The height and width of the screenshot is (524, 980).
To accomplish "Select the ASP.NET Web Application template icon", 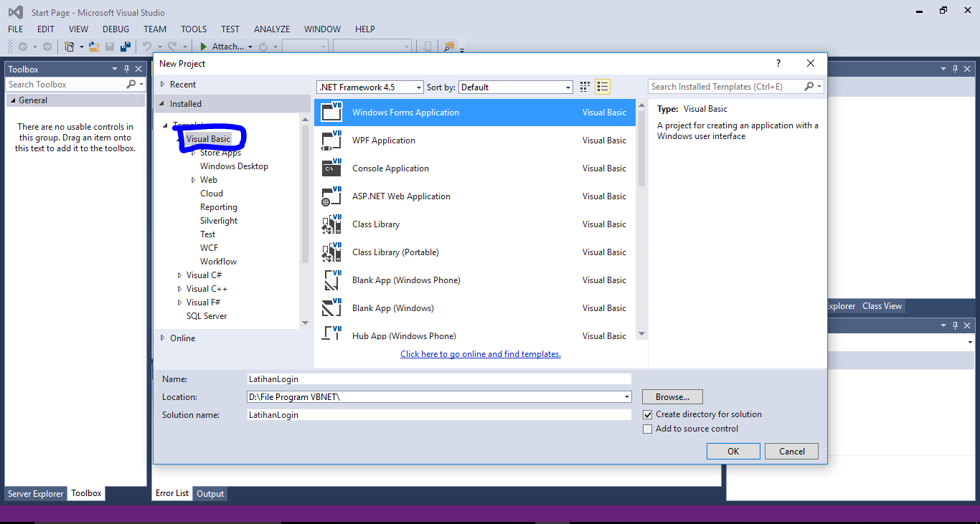I will tap(331, 196).
